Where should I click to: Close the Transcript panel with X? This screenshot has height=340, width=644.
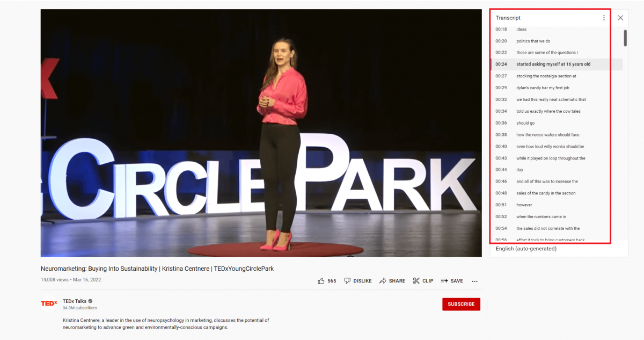[x=620, y=18]
